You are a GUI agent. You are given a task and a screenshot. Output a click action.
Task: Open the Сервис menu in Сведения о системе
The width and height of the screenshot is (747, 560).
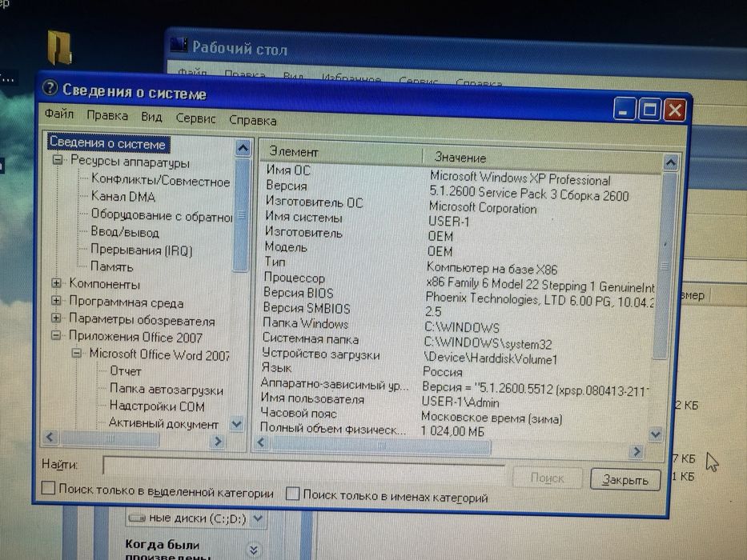click(x=195, y=118)
